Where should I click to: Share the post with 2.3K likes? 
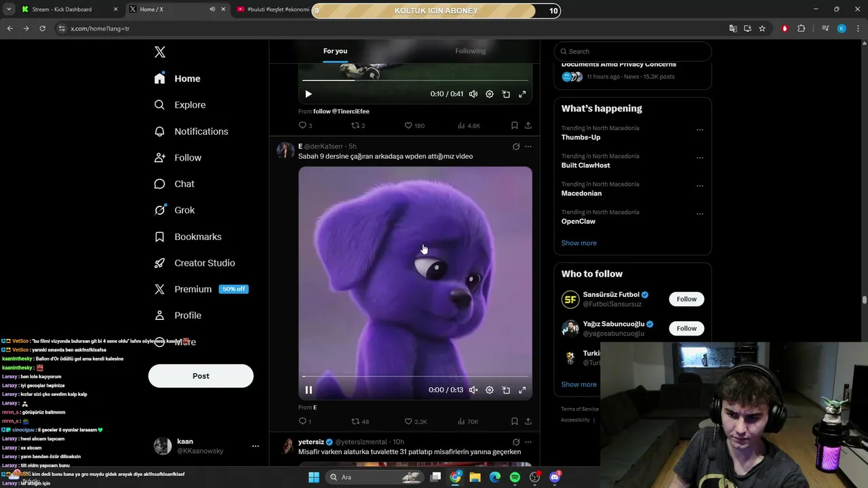pyautogui.click(x=528, y=422)
